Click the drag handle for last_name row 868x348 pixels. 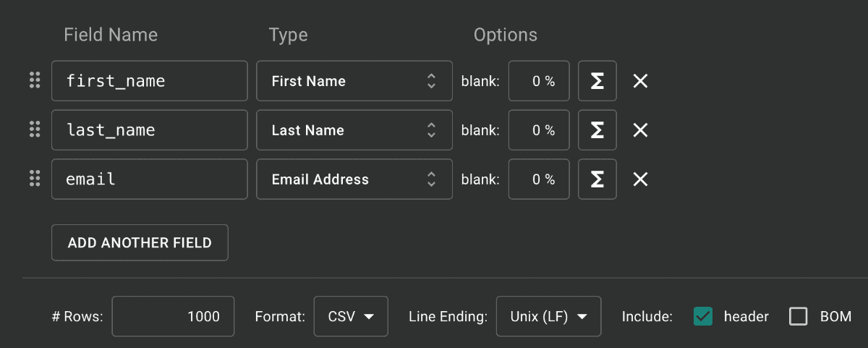click(x=34, y=130)
